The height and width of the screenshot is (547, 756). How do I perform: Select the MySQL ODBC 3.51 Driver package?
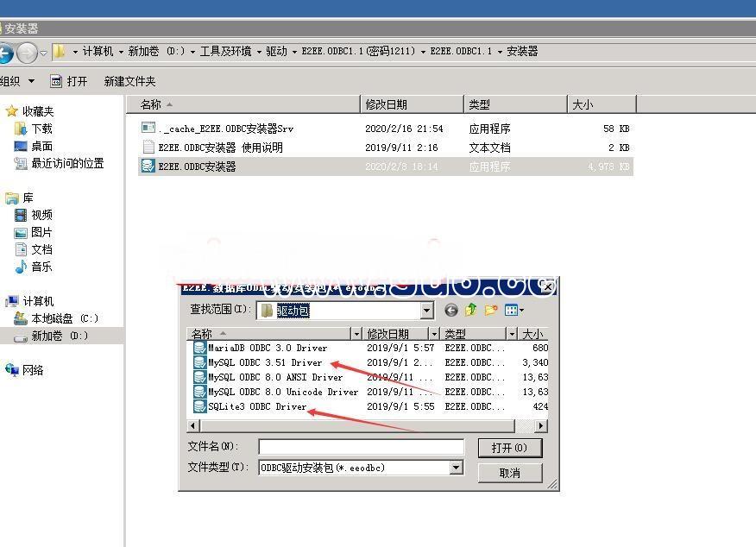pos(264,362)
